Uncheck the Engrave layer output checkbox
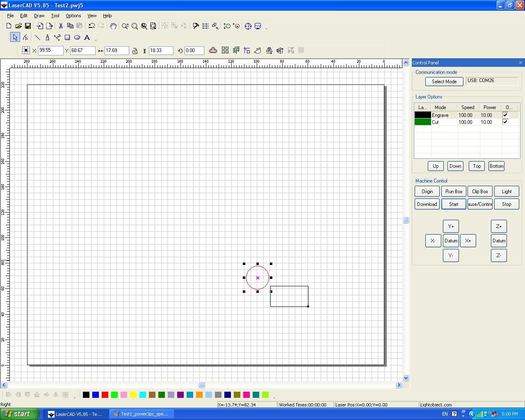525x420 pixels. (x=505, y=115)
